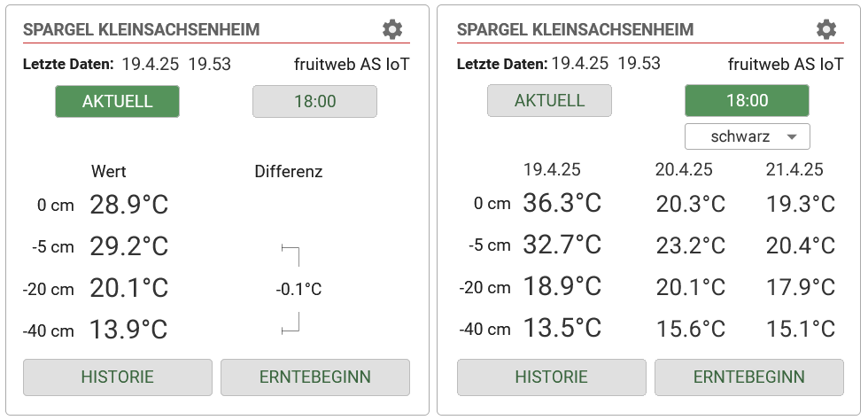Click ERNTEBEGINN in the Differenz panel
This screenshot has width=868, height=420.
pos(314,377)
